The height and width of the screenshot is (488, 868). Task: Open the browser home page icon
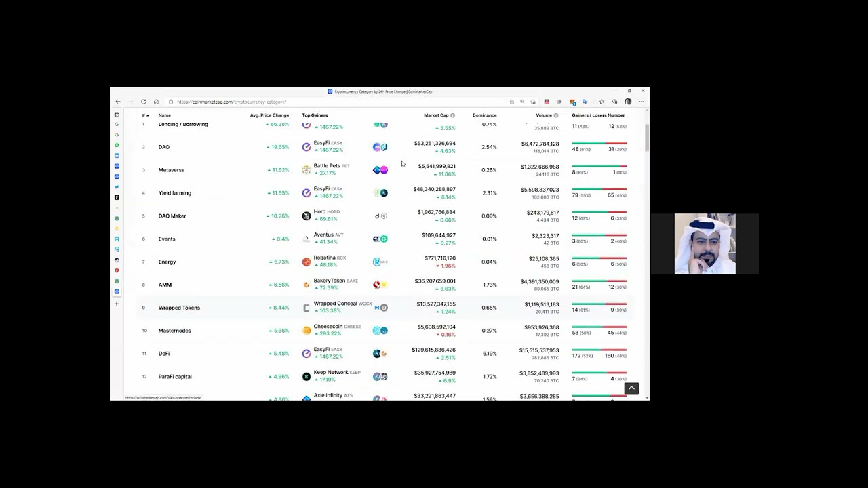156,102
